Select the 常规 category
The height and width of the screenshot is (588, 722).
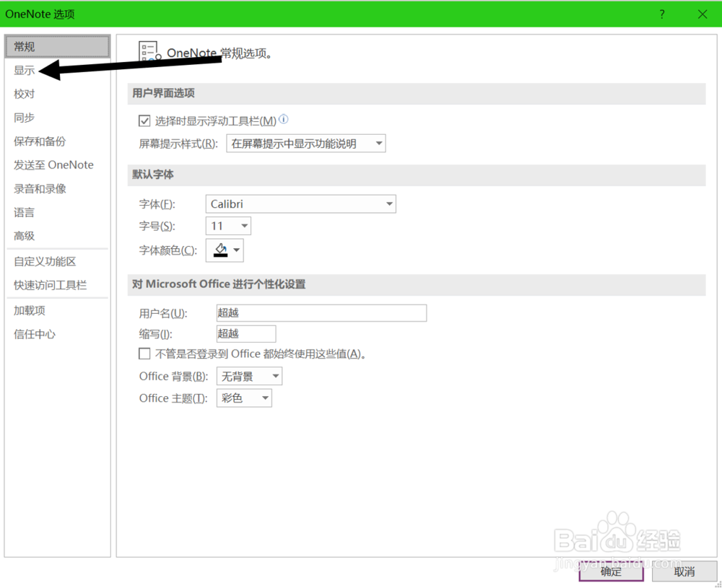pyautogui.click(x=58, y=46)
